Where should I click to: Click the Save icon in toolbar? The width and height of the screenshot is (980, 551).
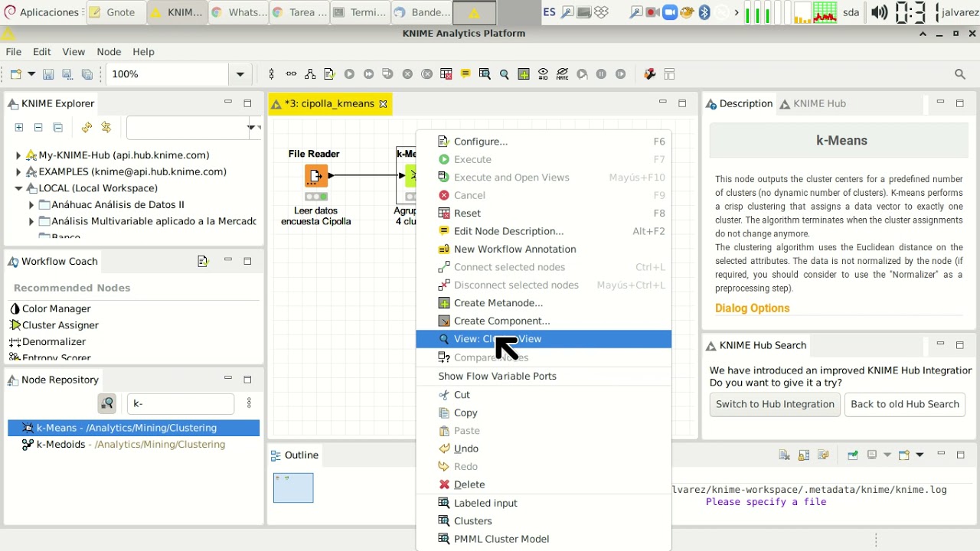(x=48, y=74)
